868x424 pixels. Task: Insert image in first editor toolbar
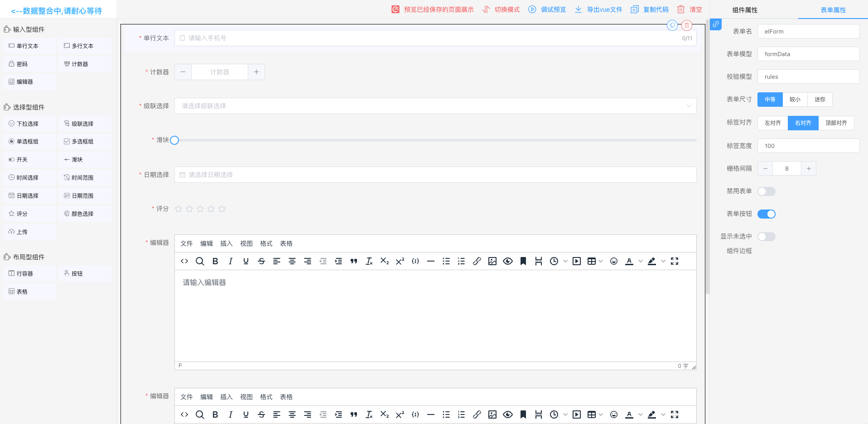(492, 261)
